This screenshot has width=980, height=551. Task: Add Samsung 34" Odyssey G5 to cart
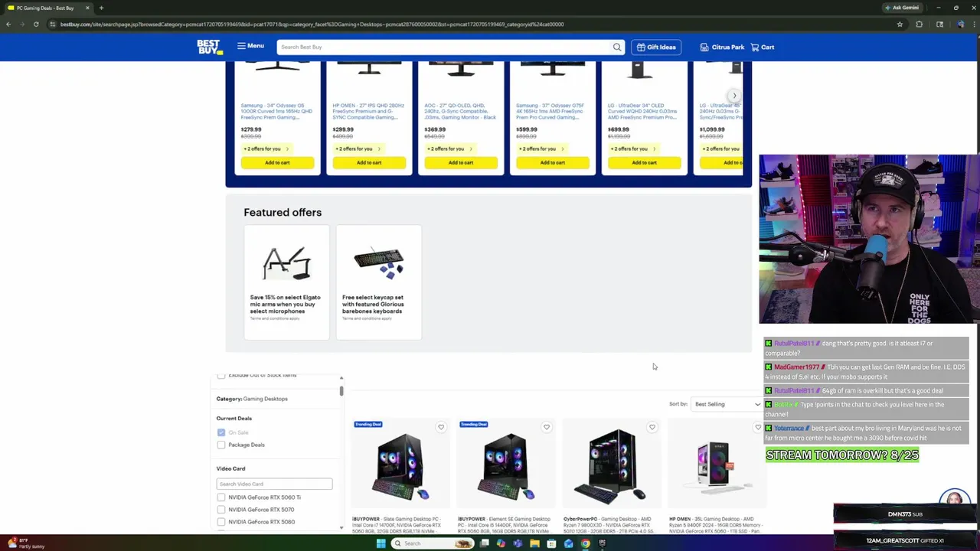pos(277,162)
